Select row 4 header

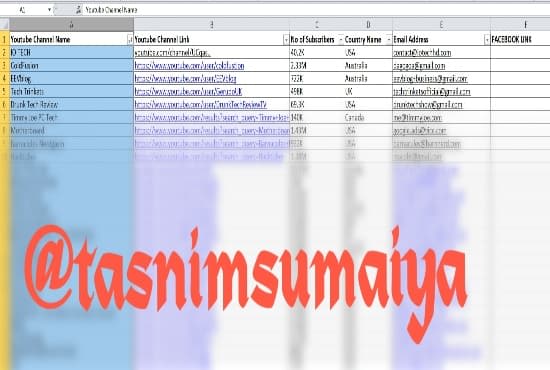coord(5,78)
